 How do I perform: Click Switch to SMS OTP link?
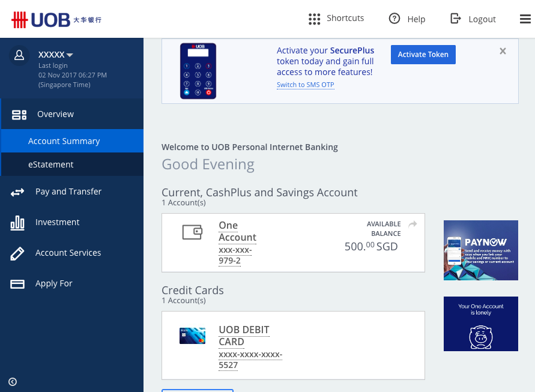click(x=306, y=85)
